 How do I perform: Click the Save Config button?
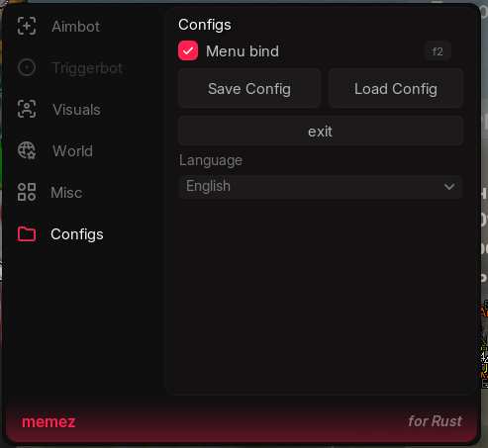[249, 88]
